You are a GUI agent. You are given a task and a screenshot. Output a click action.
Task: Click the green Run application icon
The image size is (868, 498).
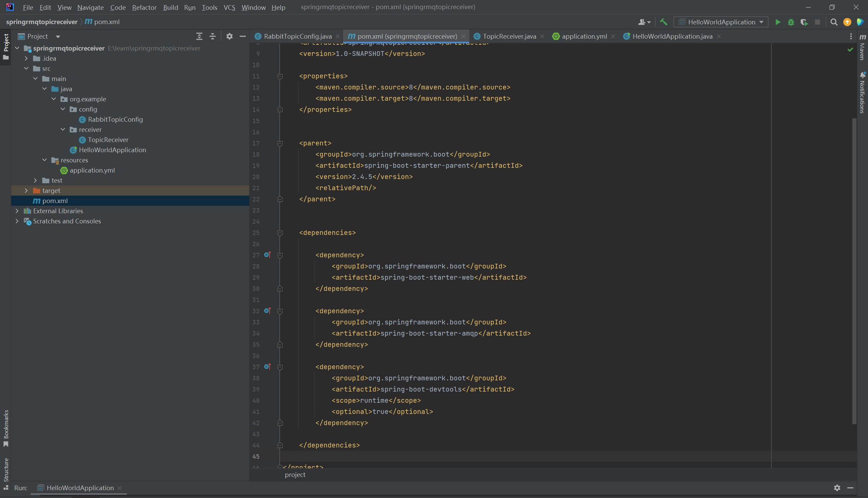777,22
